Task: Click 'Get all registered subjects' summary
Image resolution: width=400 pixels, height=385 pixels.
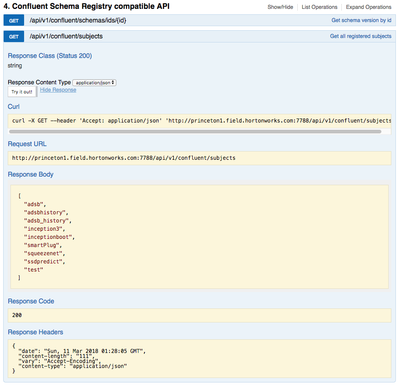Action: pyautogui.click(x=361, y=36)
